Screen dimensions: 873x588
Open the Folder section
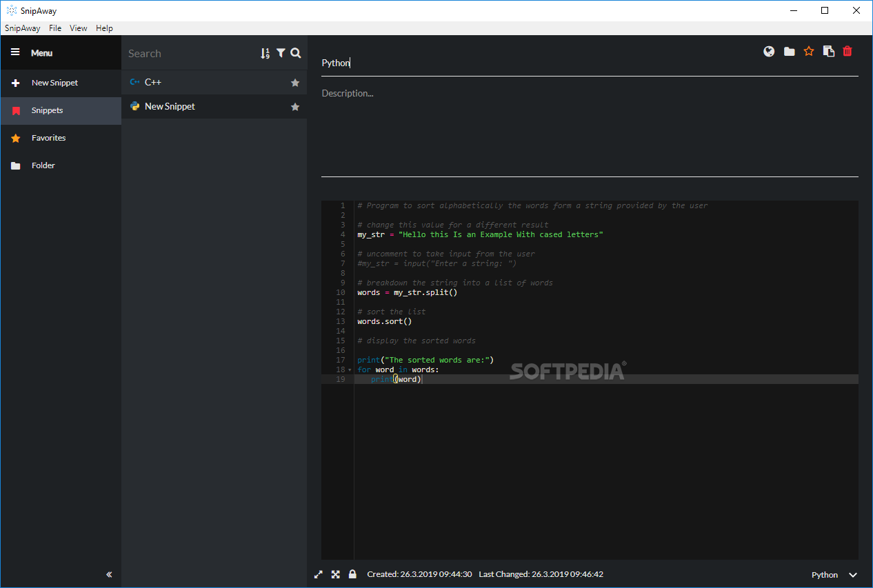pos(61,165)
